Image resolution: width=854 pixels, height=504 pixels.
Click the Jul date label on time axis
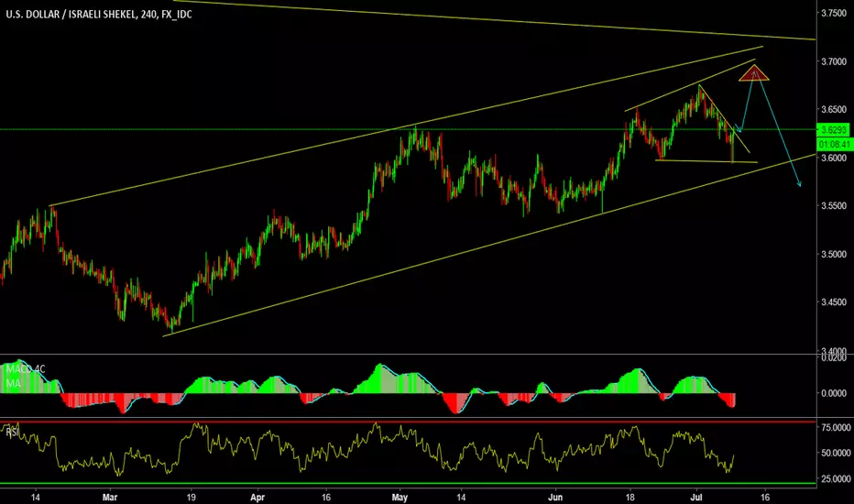click(696, 498)
